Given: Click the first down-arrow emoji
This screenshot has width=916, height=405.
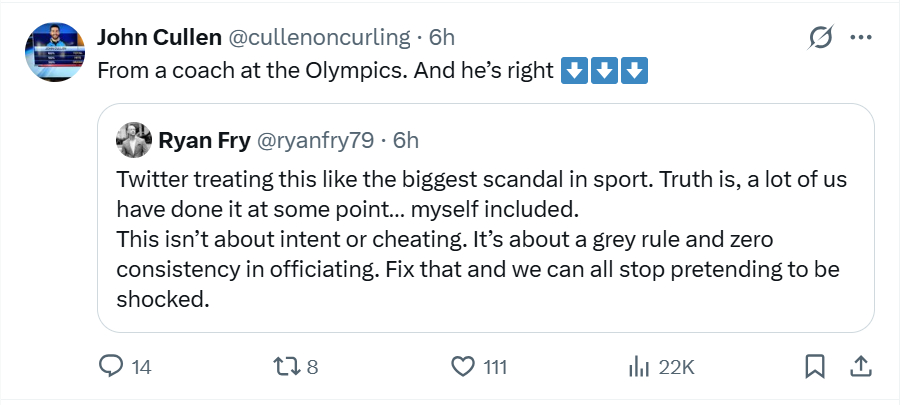Looking at the screenshot, I should (574, 72).
